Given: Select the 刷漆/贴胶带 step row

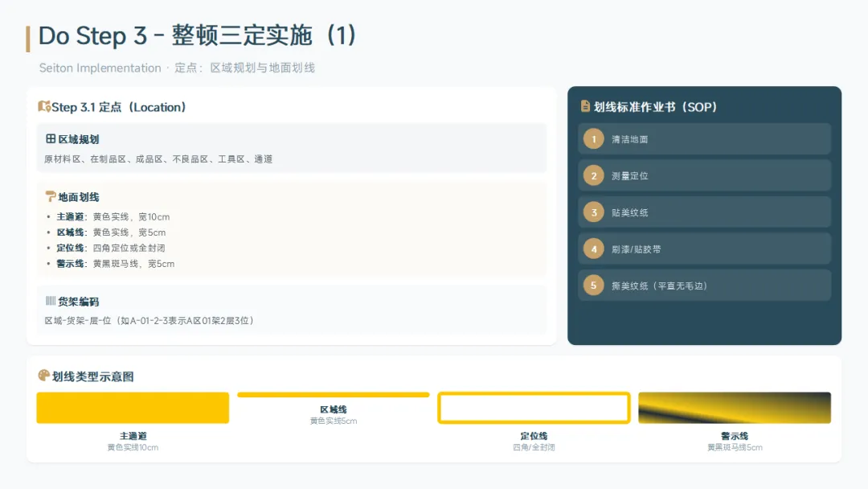Looking at the screenshot, I should [704, 249].
